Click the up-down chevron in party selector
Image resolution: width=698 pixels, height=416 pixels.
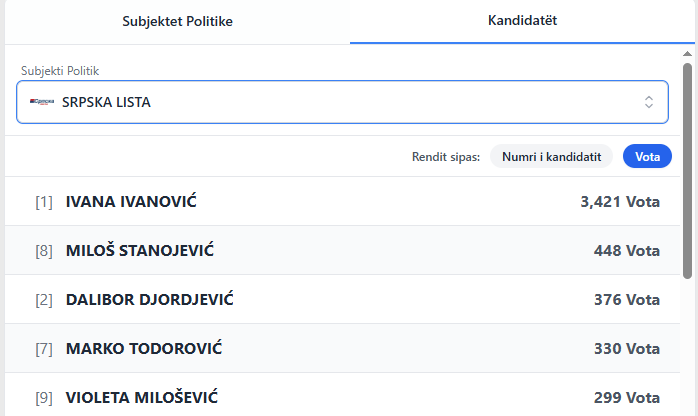tap(648, 102)
